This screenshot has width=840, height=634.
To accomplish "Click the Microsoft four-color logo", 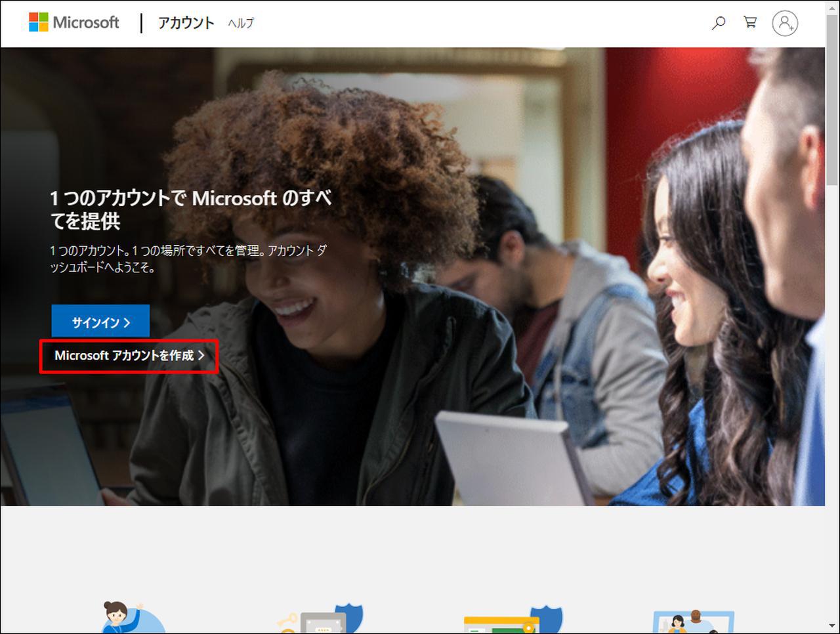I will point(39,22).
